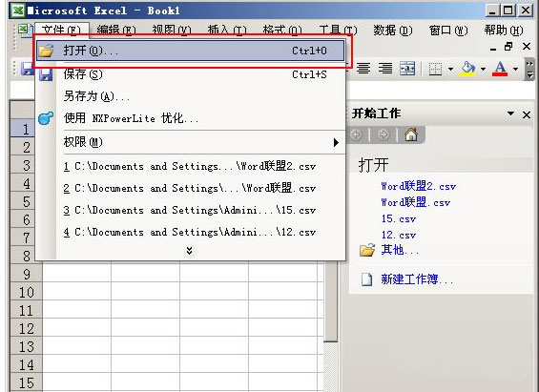Click Word联盟.csv link in task pane

[x=416, y=202]
